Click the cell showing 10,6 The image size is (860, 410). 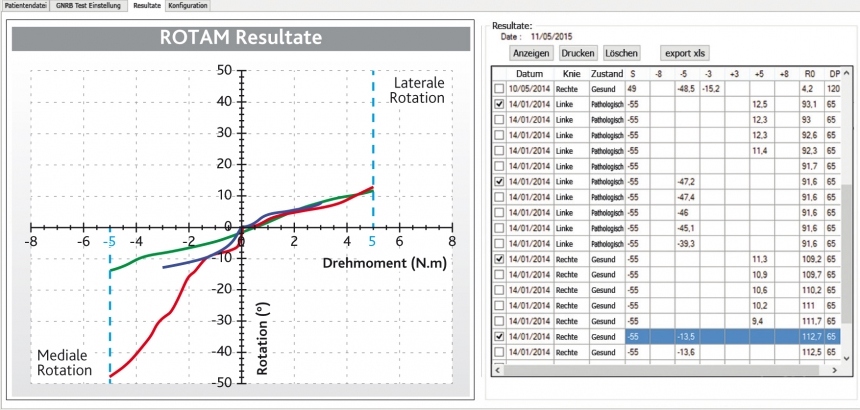762,290
